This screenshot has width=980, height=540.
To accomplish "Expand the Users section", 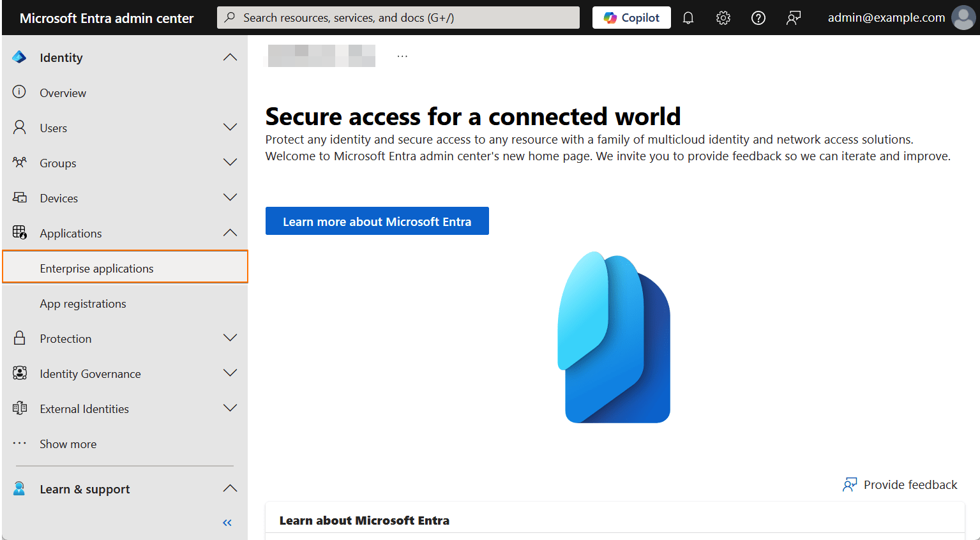I will pyautogui.click(x=229, y=127).
